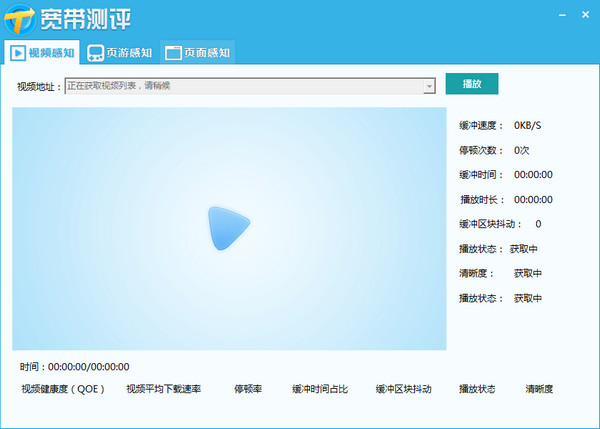Click the 停顿率 column header
Viewport: 600px width, 429px height.
[x=248, y=389]
